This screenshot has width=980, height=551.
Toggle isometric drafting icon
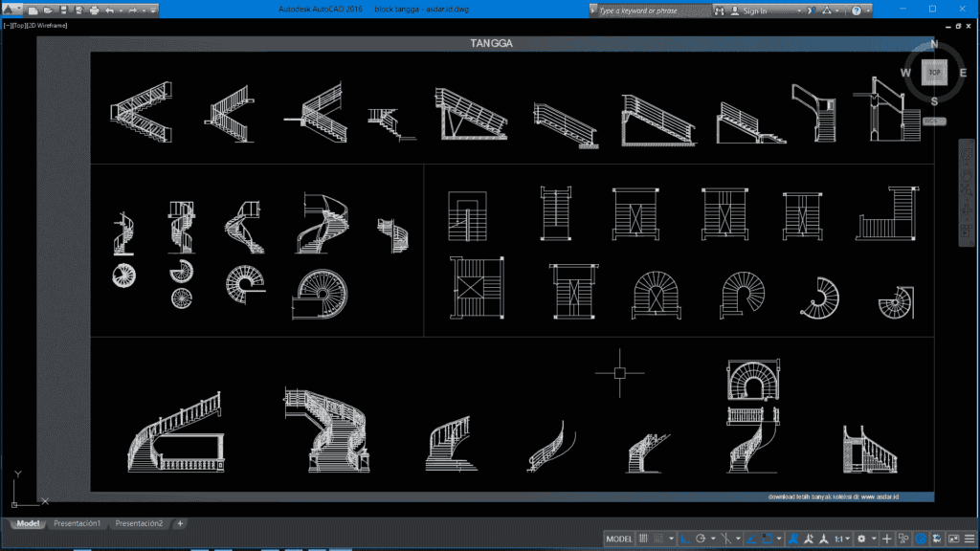tap(726, 539)
